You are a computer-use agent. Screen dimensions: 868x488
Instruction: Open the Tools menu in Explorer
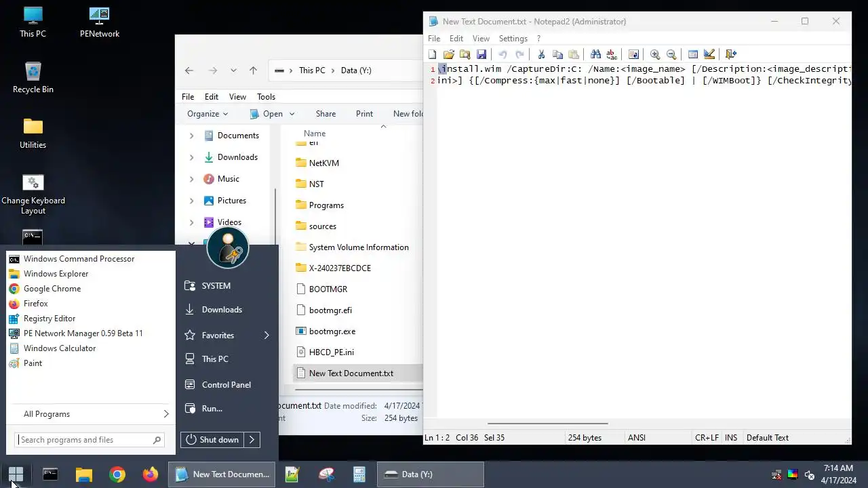click(x=266, y=97)
